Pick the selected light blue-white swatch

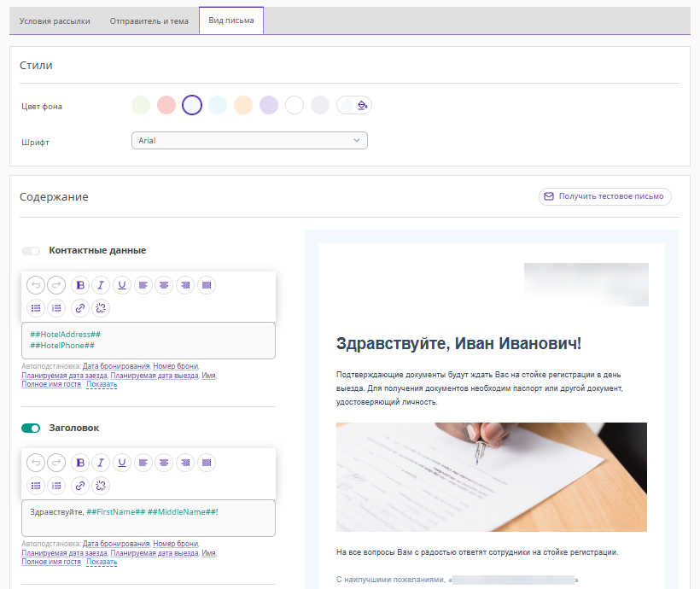point(192,105)
